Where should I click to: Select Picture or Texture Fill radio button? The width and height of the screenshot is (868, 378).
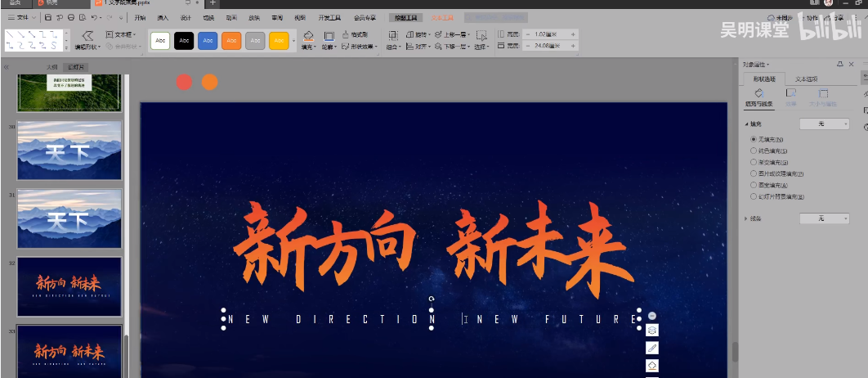pos(753,174)
